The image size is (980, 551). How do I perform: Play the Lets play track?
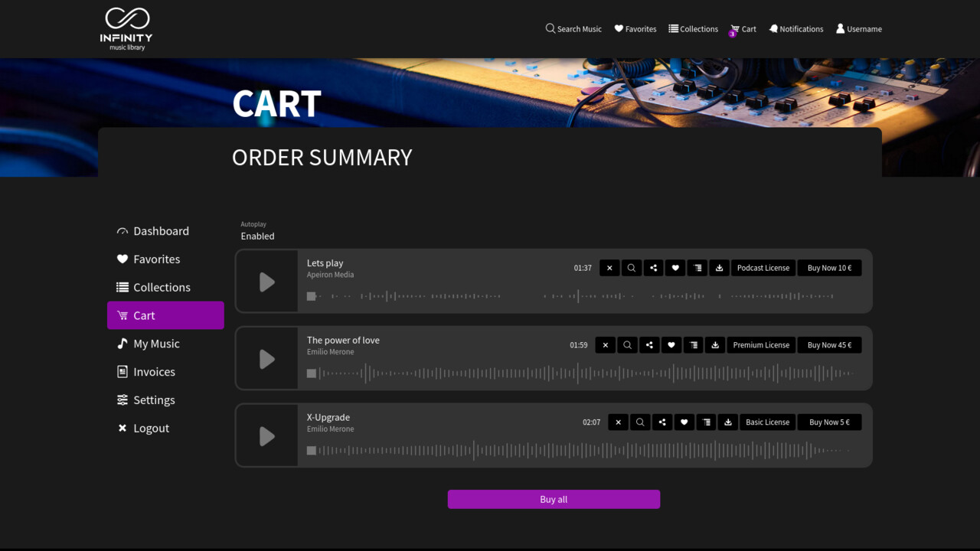[x=266, y=282]
